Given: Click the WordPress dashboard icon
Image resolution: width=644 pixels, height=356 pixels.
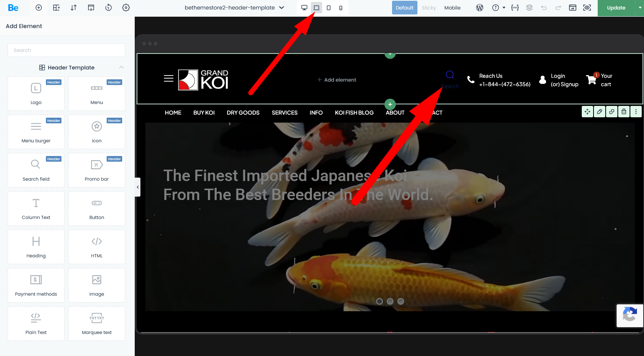Looking at the screenshot, I should click(480, 8).
